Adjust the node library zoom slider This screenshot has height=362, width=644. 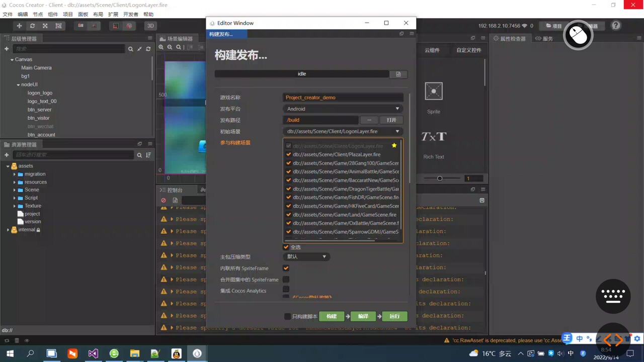[440, 178]
